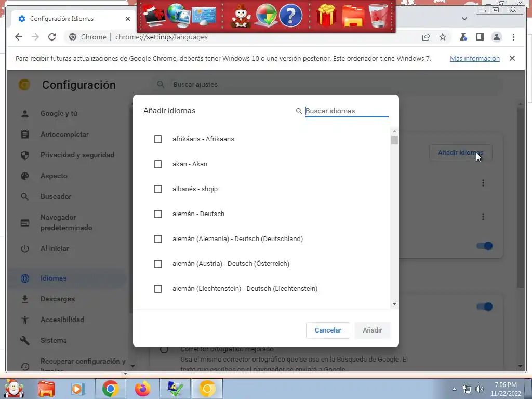Open Aspecto settings section

[54, 176]
